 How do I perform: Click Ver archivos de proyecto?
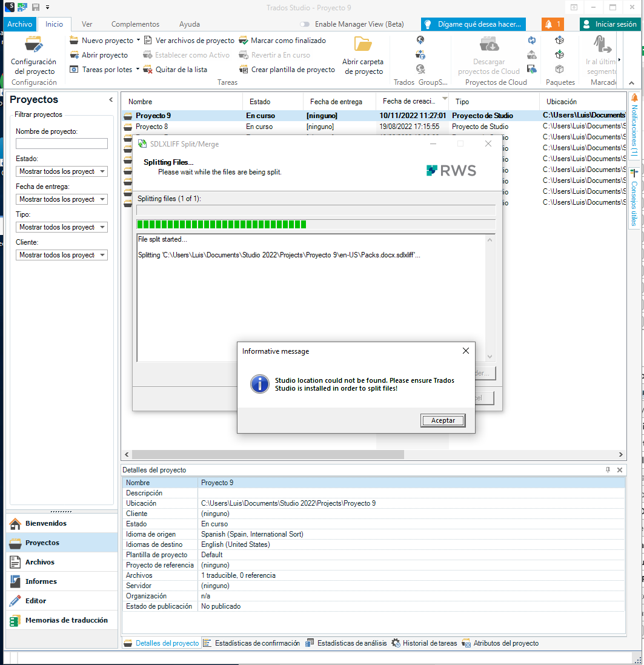click(x=194, y=41)
